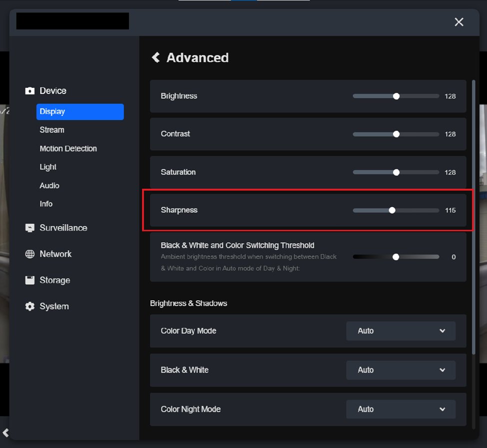The height and width of the screenshot is (448, 487).
Task: Go to the Light settings
Action: (x=48, y=167)
